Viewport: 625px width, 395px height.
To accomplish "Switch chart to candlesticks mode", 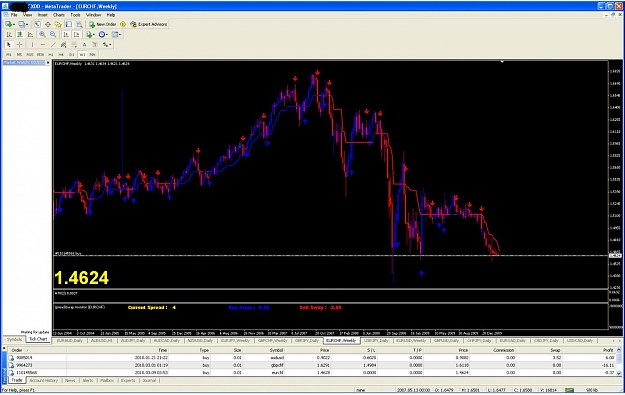I will point(20,34).
